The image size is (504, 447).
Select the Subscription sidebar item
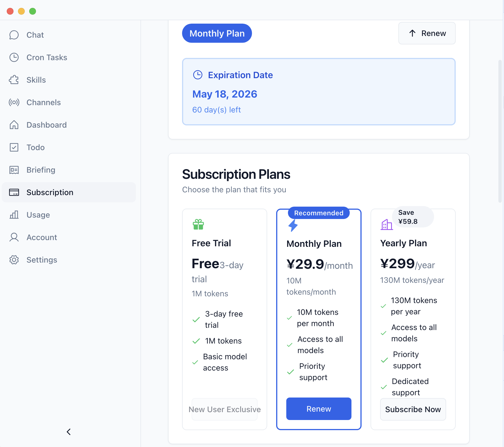click(69, 192)
